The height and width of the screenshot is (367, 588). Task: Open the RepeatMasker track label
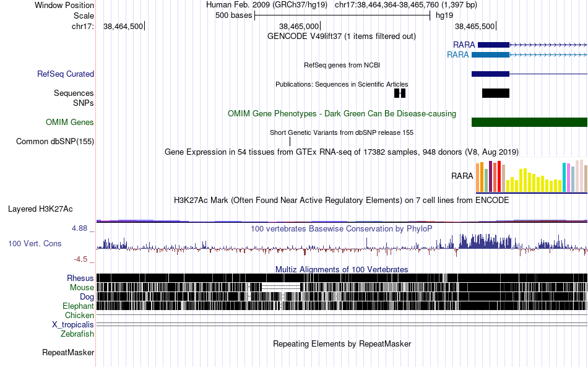[x=68, y=352]
